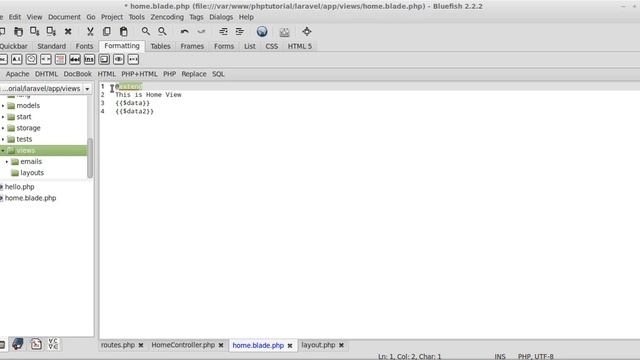Open Replace with the second magnifier icon

pyautogui.click(x=162, y=31)
